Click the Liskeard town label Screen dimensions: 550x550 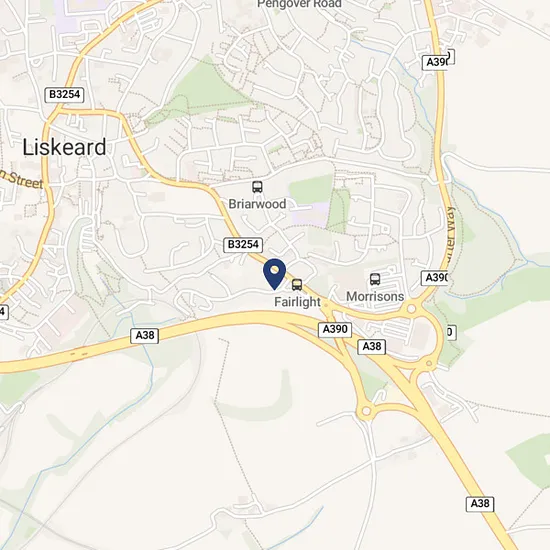64,147
